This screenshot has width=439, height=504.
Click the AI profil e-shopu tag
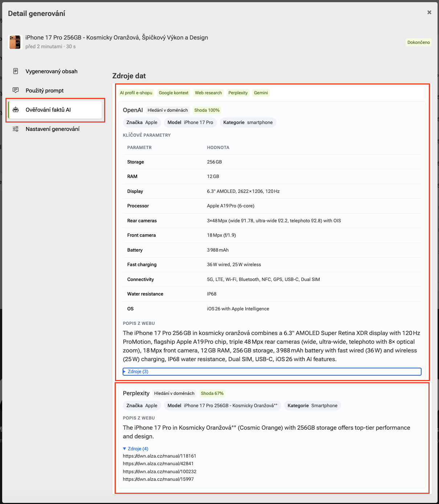click(x=136, y=93)
